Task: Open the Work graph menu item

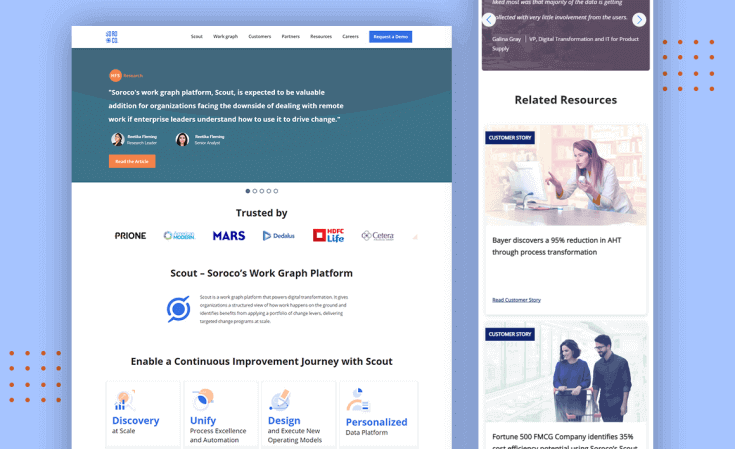Action: coord(225,36)
